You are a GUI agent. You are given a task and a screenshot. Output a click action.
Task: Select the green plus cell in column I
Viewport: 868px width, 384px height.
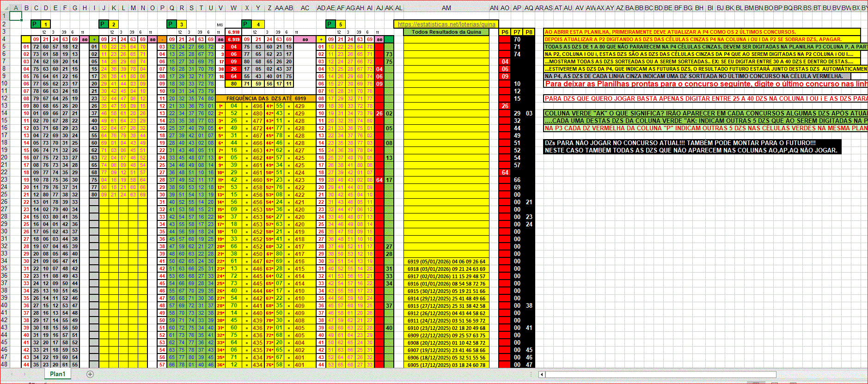click(94, 40)
